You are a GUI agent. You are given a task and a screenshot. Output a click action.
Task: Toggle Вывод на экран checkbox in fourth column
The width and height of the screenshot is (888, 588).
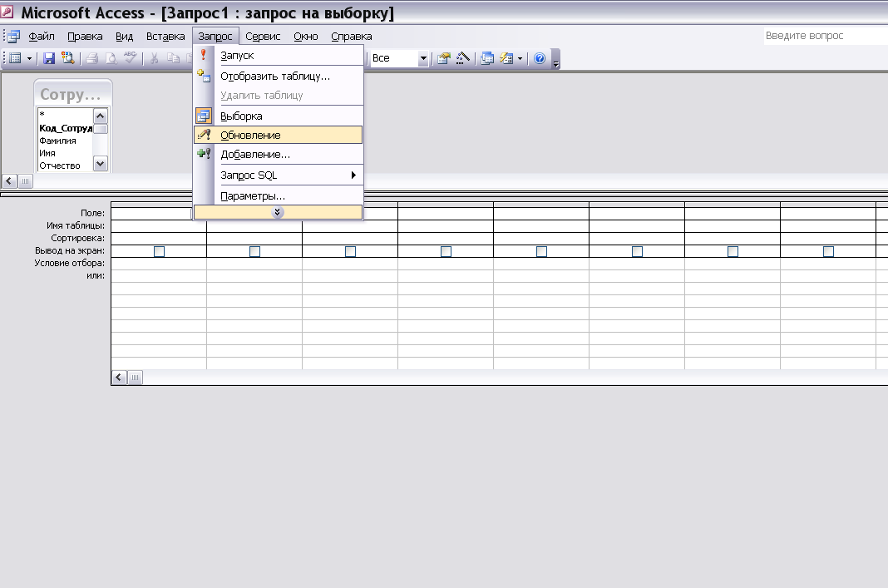446,251
